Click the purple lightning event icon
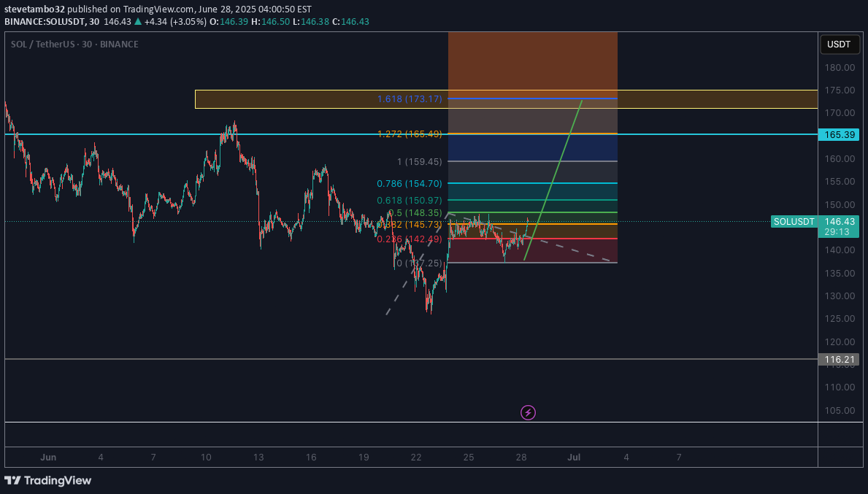Viewport: 868px width, 494px height. [528, 413]
